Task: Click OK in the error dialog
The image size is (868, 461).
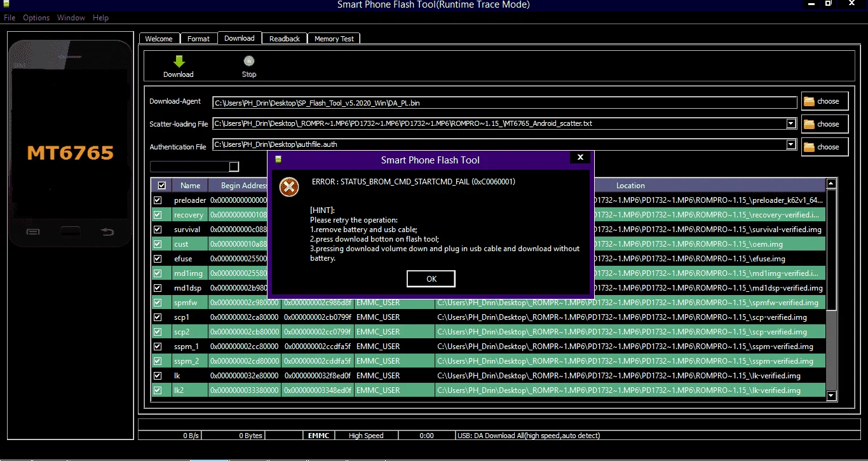Action: [x=431, y=279]
